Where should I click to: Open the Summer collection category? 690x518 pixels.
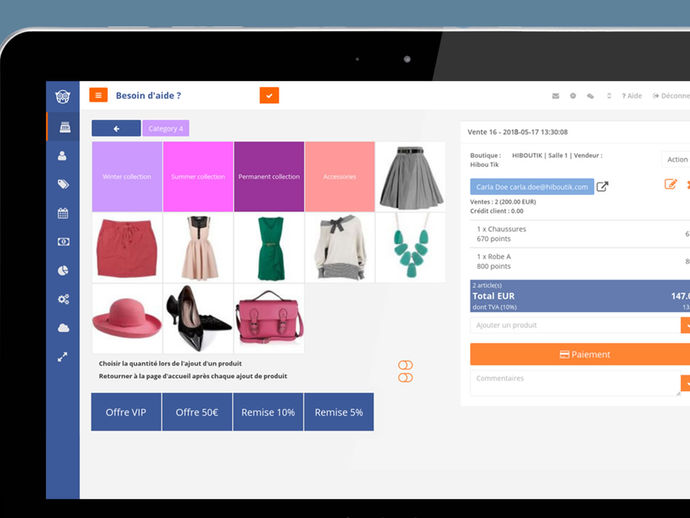click(x=198, y=176)
